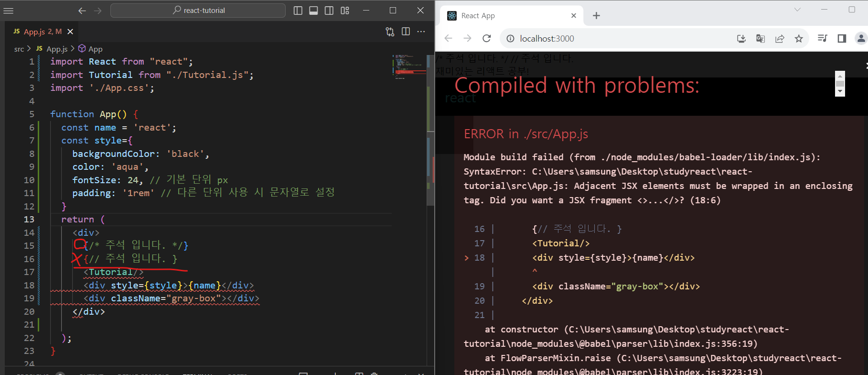Click the error overlay scrollbar thumb
The width and height of the screenshot is (868, 375).
tap(840, 84)
